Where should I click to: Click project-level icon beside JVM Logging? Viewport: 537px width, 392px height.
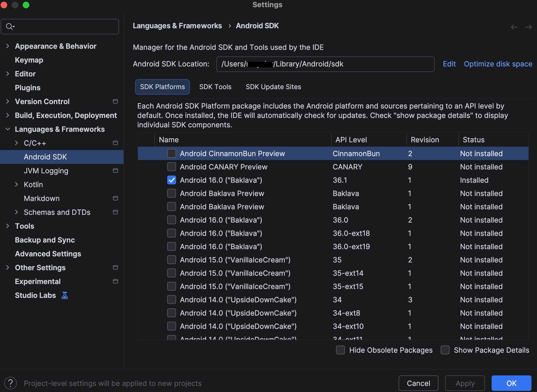[115, 171]
